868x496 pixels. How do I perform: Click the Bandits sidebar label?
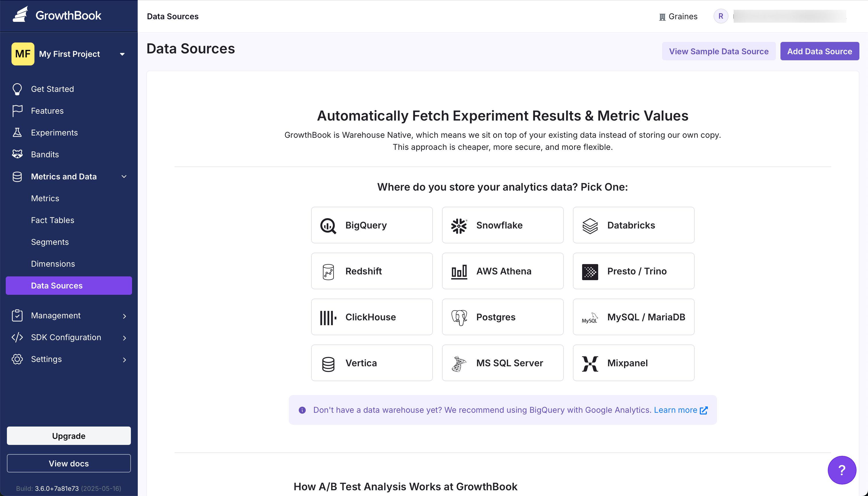(x=44, y=154)
